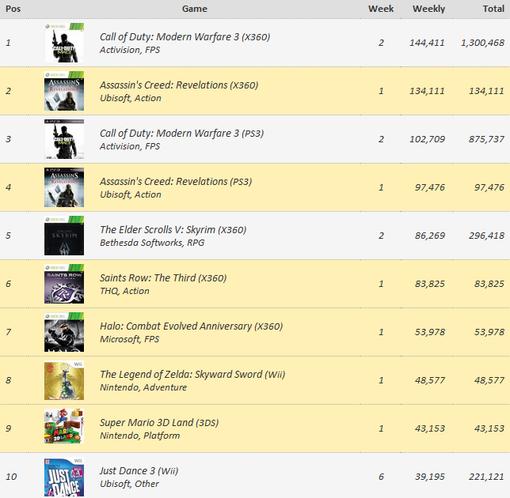The width and height of the screenshot is (510, 498).
Task: Open Saints Row: The Third cover image
Action: pyautogui.click(x=64, y=284)
